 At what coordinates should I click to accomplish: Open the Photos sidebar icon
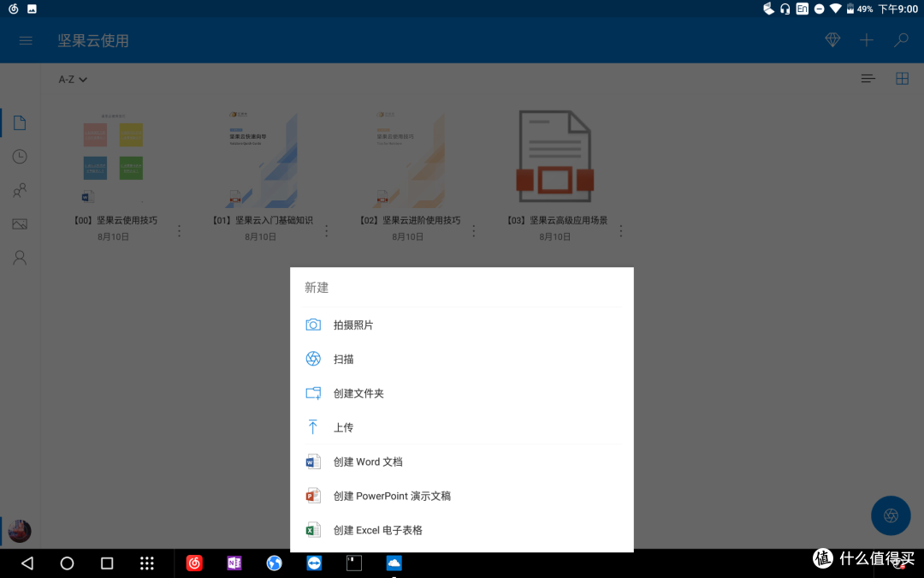tap(20, 223)
